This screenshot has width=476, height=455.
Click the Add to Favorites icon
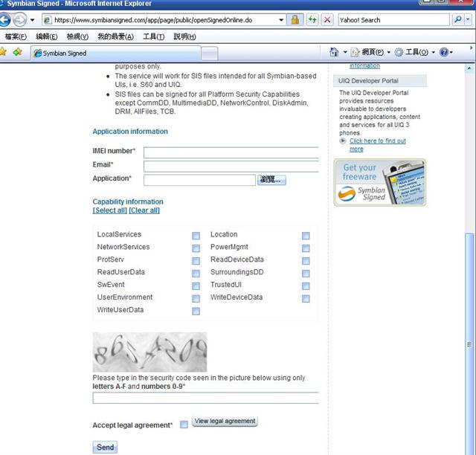click(x=17, y=53)
